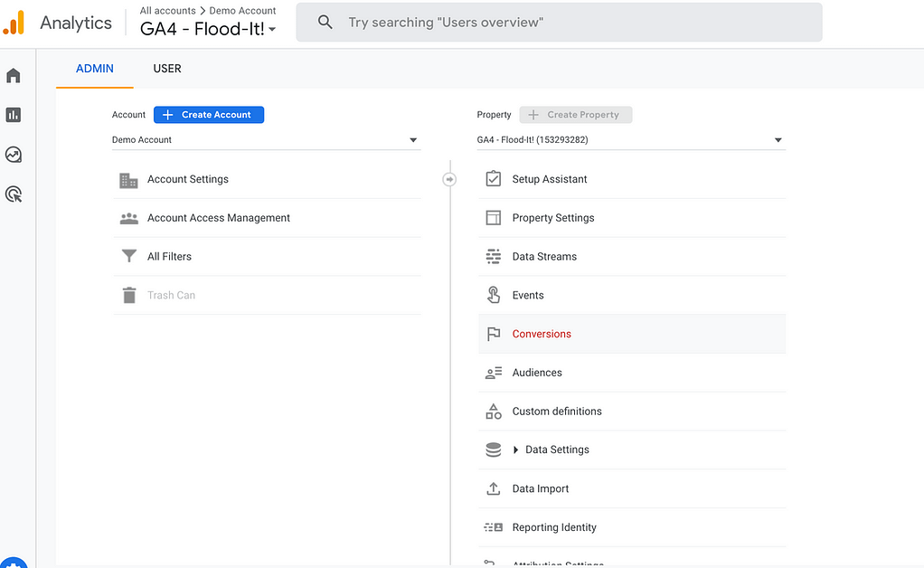Viewport: 924px width, 568px height.
Task: Click the Google Analytics logo
Action: [14, 23]
